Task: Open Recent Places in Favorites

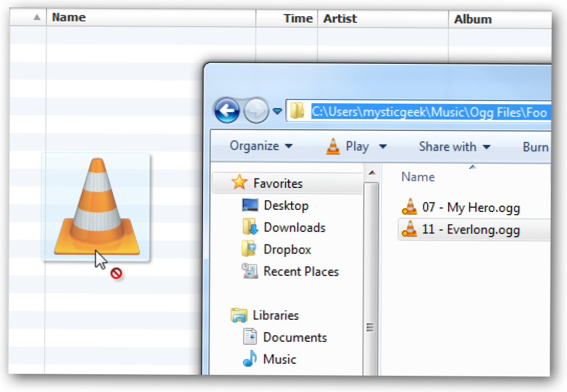Action: click(301, 272)
